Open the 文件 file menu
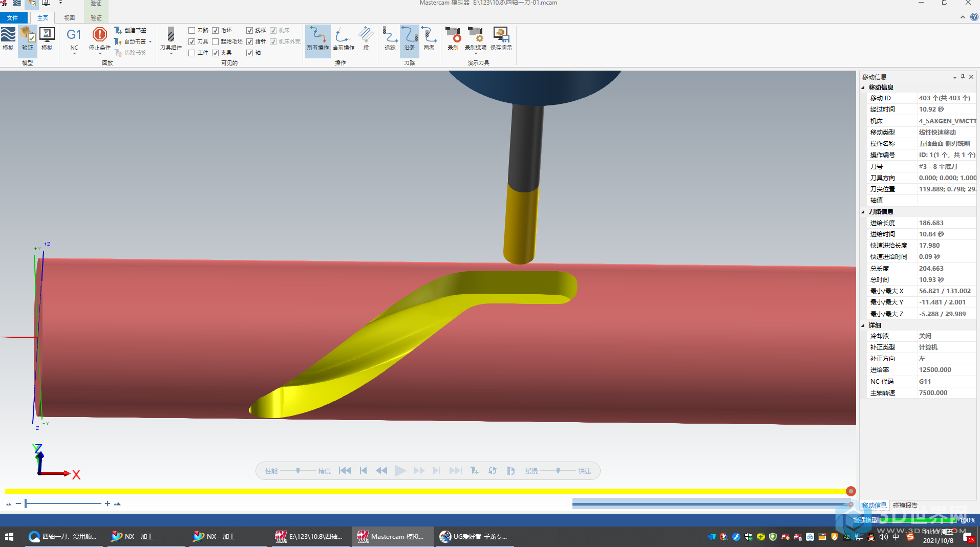Screen dimensions: 980x547 pyautogui.click(x=13, y=18)
